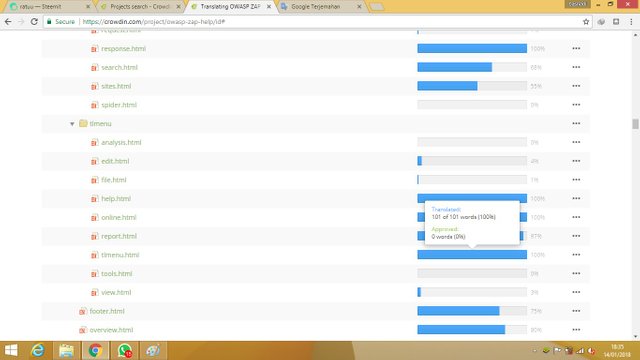Open the Windows Start menu

pos(11,351)
